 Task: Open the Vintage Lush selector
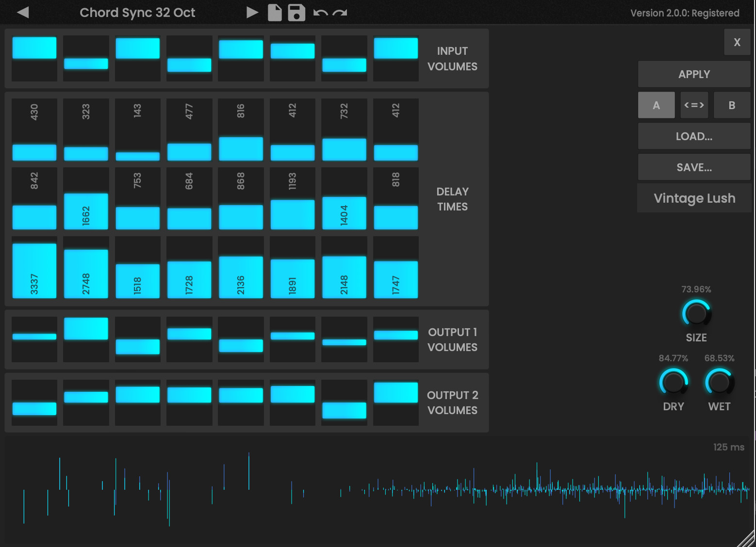click(694, 198)
